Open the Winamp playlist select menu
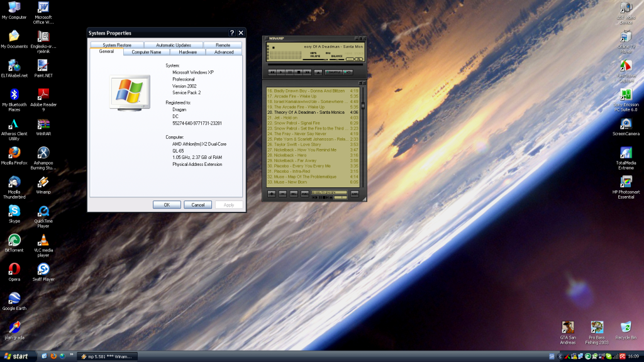644x362 pixels. coord(294,194)
